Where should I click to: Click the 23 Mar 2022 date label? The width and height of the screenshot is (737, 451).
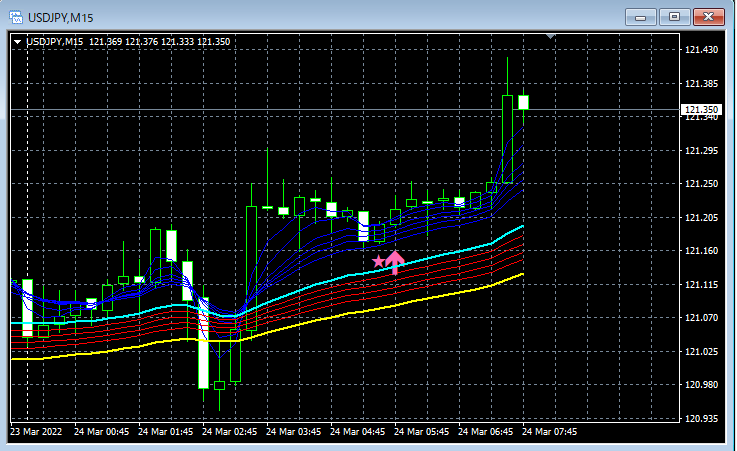(x=36, y=431)
